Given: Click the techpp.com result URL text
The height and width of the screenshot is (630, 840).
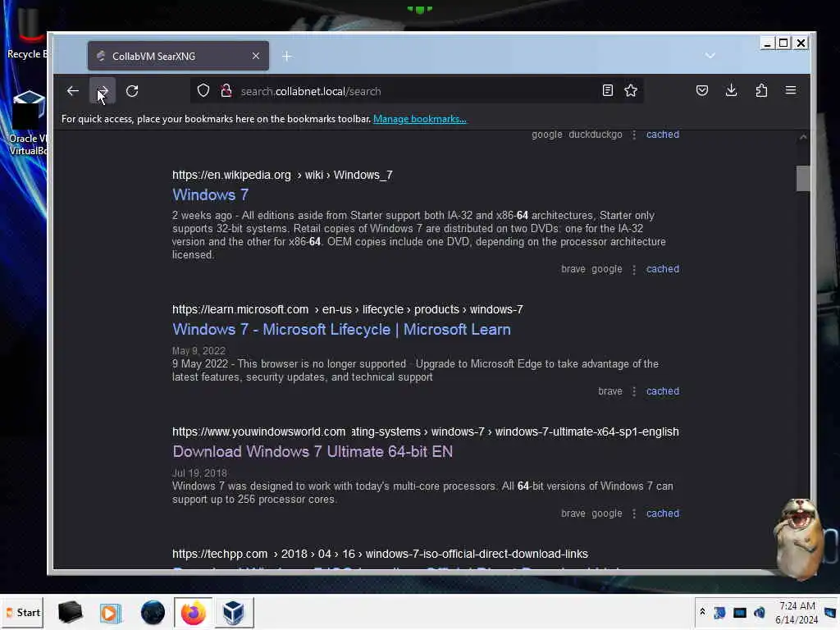Looking at the screenshot, I should coord(380,554).
